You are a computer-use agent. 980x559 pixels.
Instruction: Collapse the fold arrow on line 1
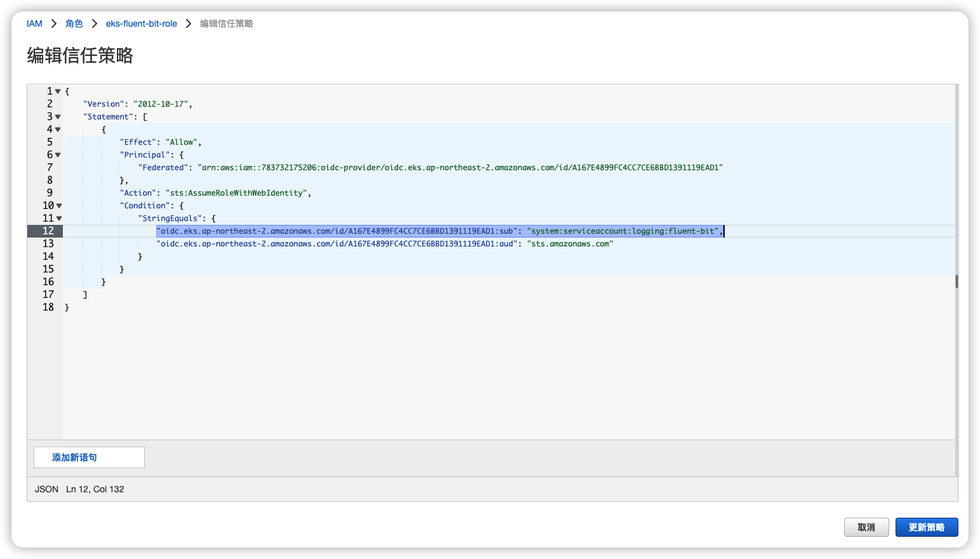pyautogui.click(x=58, y=91)
